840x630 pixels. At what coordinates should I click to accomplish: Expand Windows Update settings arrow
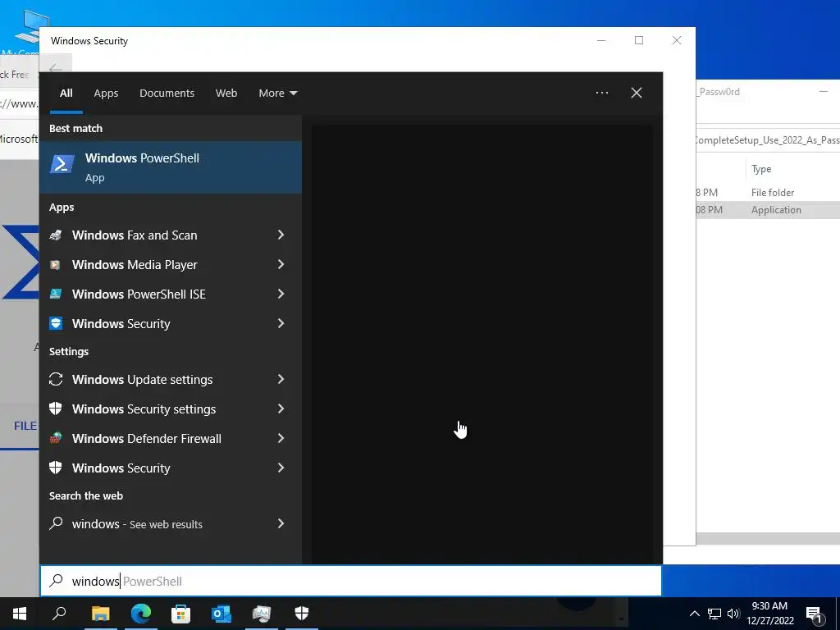point(281,379)
